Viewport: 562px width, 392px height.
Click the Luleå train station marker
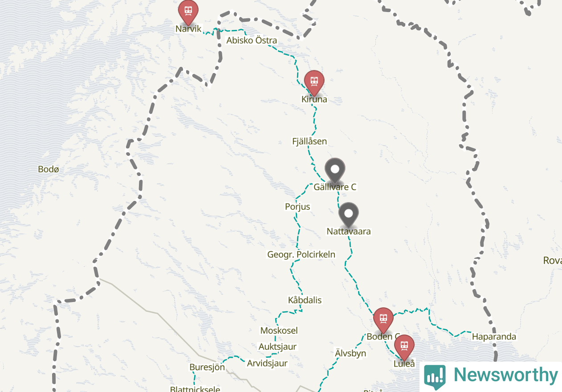coord(404,346)
